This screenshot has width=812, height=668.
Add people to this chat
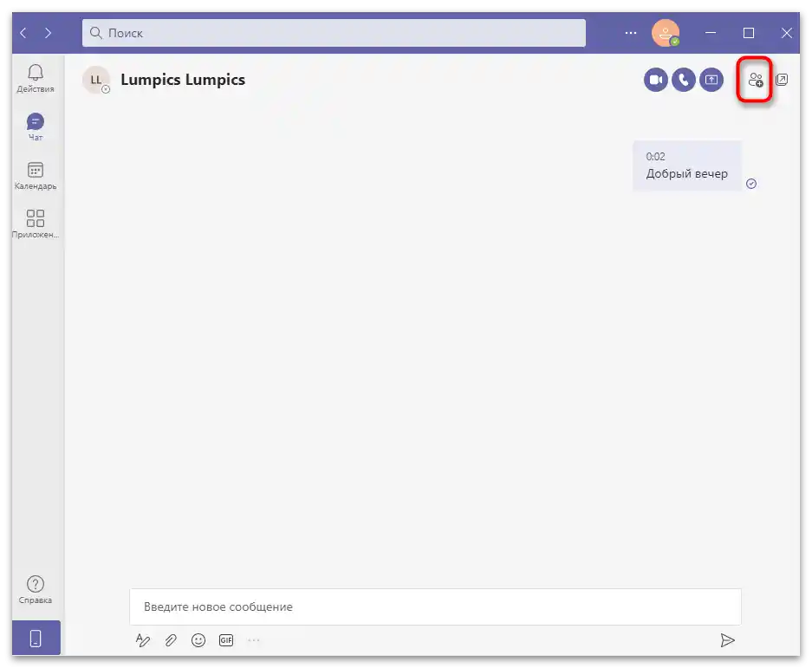click(x=756, y=80)
